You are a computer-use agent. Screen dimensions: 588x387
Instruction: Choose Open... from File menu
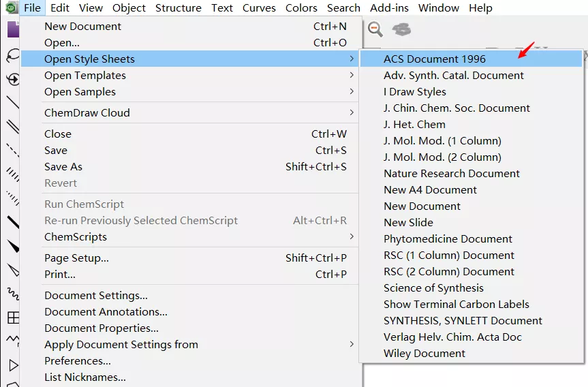click(x=190, y=43)
